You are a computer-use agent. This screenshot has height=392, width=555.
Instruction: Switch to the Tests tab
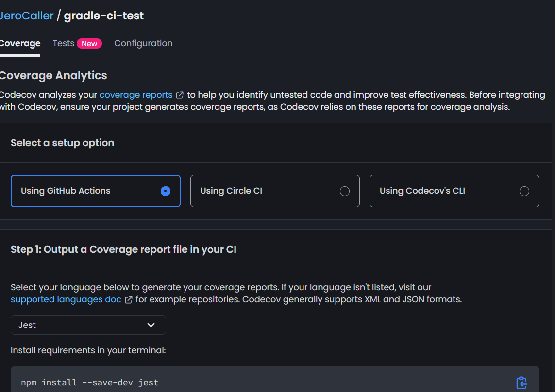(x=63, y=43)
